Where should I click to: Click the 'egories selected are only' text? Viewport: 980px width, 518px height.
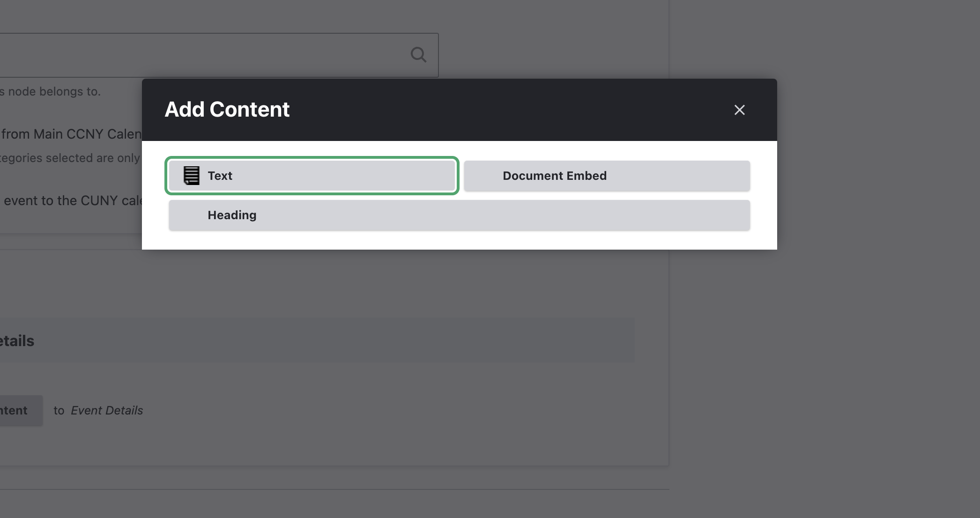pyautogui.click(x=70, y=158)
